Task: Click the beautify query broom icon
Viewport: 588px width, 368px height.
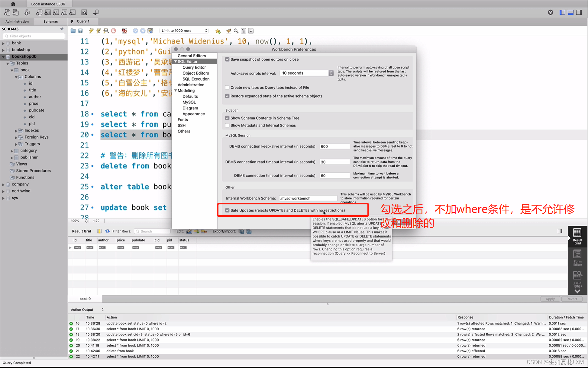Action: (x=229, y=31)
